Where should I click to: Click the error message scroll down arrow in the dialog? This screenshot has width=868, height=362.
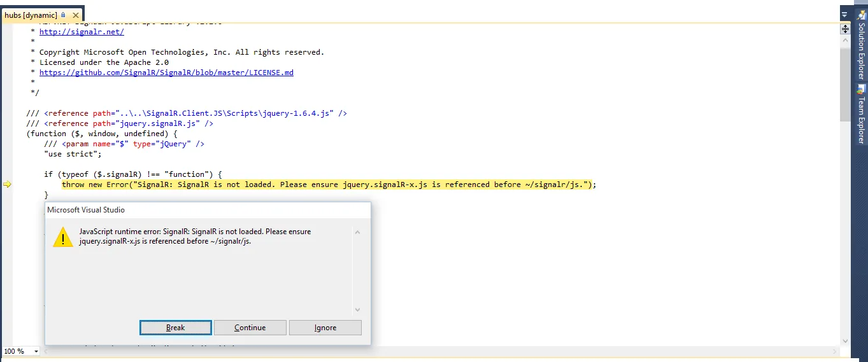pos(357,310)
